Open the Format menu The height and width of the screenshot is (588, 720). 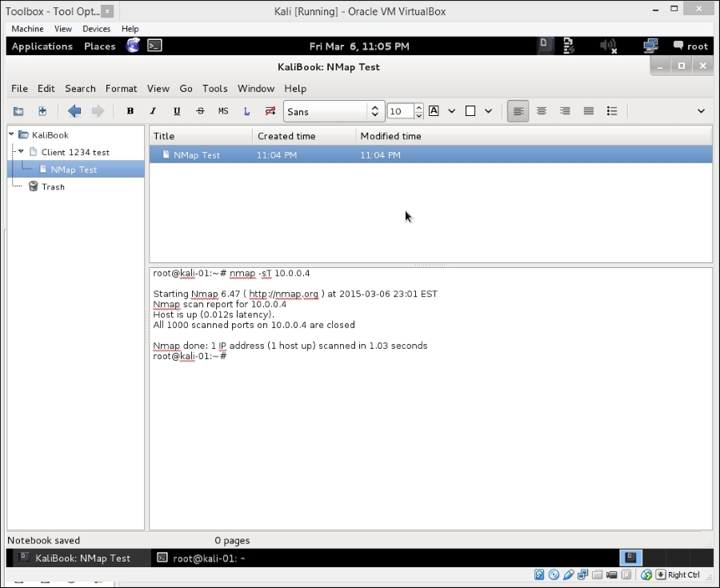[122, 89]
